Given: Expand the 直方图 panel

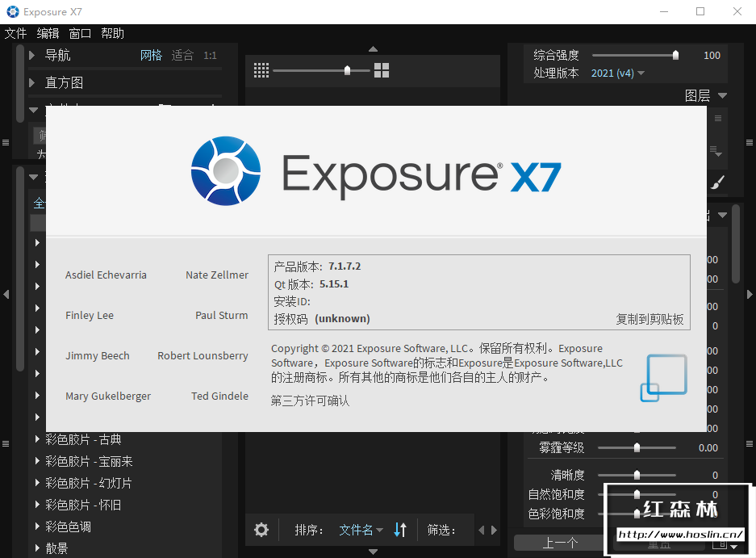Looking at the screenshot, I should pos(31,82).
